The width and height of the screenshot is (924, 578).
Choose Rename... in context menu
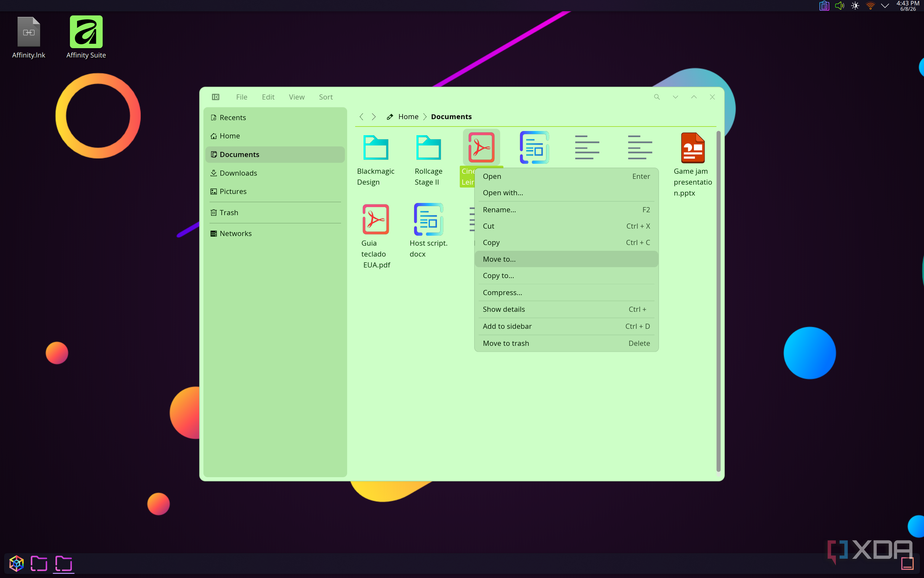566,209
